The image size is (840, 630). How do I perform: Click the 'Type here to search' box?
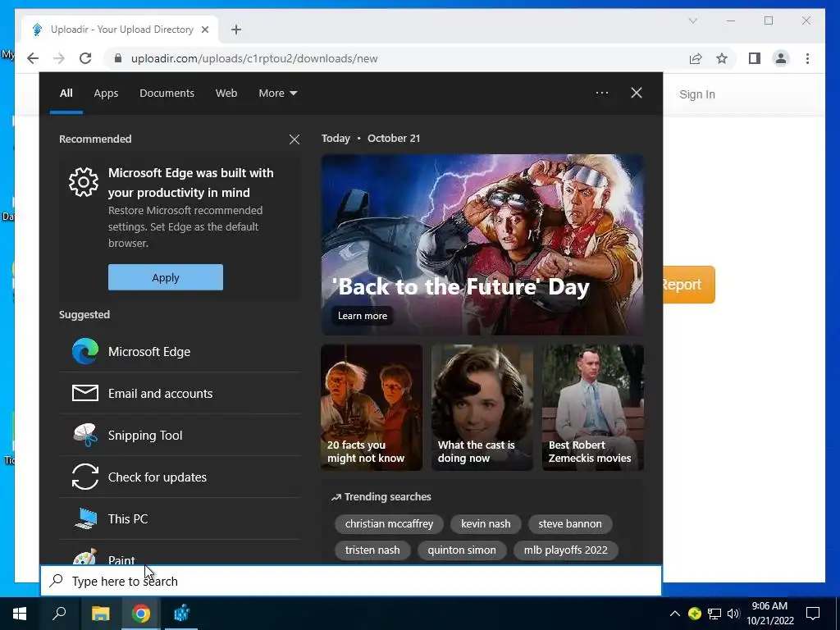tap(351, 581)
